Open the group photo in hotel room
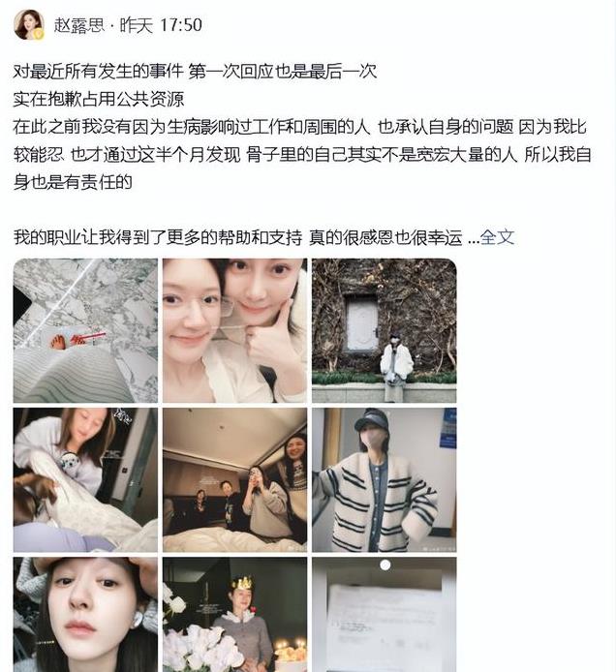Screen dimensions: 616x672 click(235, 479)
